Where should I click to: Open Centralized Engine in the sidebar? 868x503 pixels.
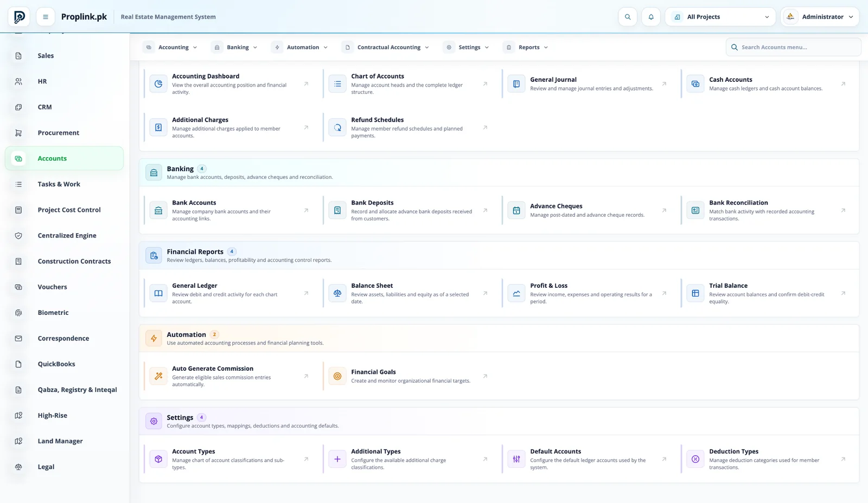click(x=64, y=236)
